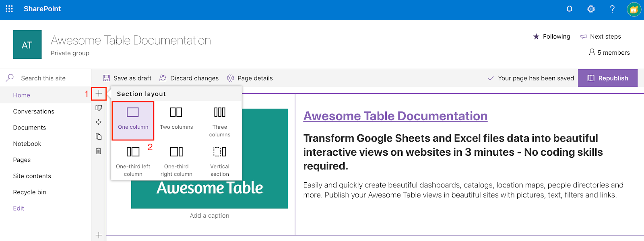Open the SharePoint app launcher waffle

coord(9,9)
